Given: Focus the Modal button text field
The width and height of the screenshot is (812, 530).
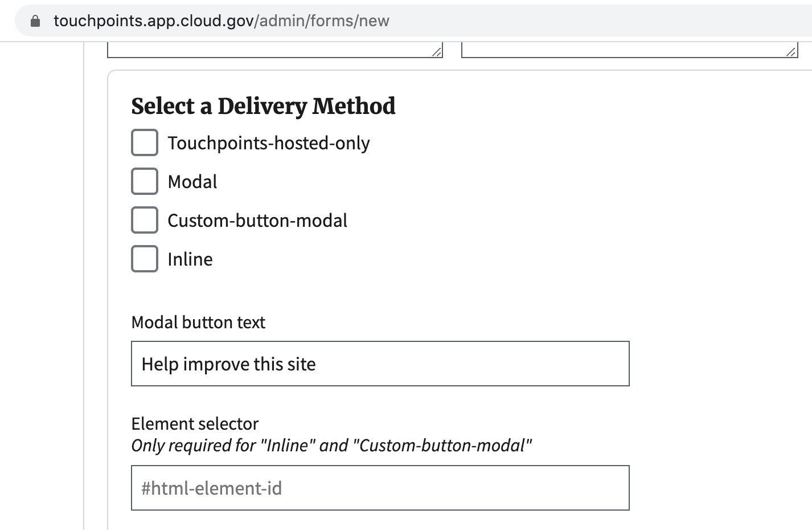Looking at the screenshot, I should 380,364.
